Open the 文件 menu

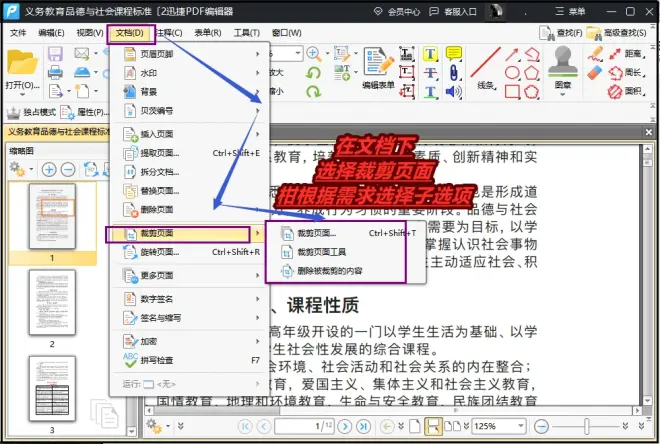coord(18,33)
